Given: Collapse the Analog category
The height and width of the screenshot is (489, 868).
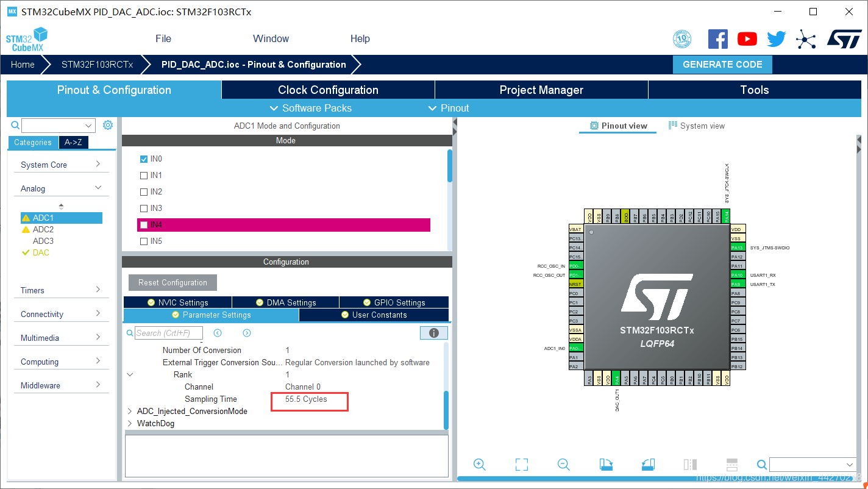Looking at the screenshot, I should point(98,188).
